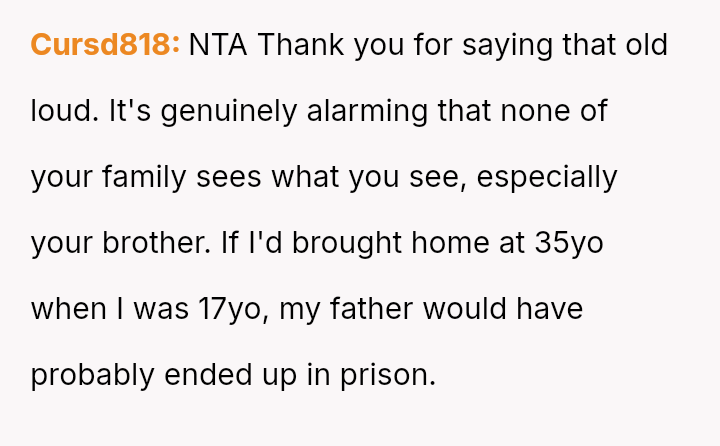Click the text "35yo" in the comment
Viewport: 720px width, 446px height.
tap(569, 243)
